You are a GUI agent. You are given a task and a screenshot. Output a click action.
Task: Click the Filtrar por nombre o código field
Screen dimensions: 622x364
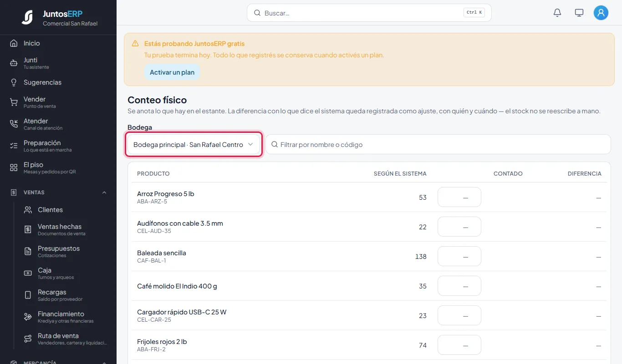click(x=438, y=145)
